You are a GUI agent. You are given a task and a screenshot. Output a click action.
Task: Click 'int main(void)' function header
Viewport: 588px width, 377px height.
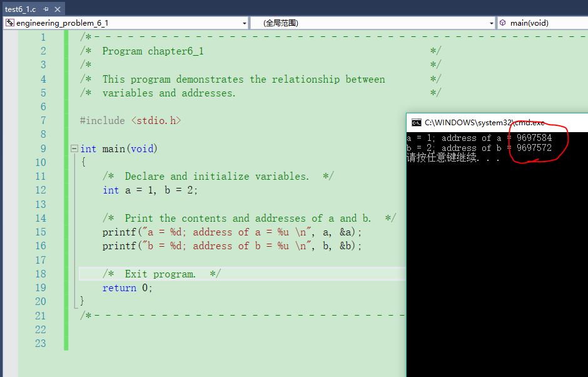[119, 148]
